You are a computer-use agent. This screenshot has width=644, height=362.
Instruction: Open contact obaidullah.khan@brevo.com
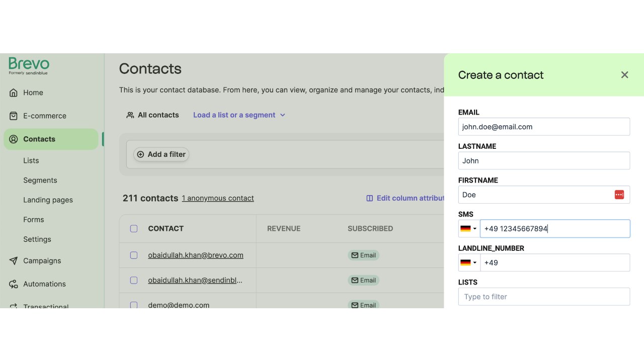tap(196, 255)
